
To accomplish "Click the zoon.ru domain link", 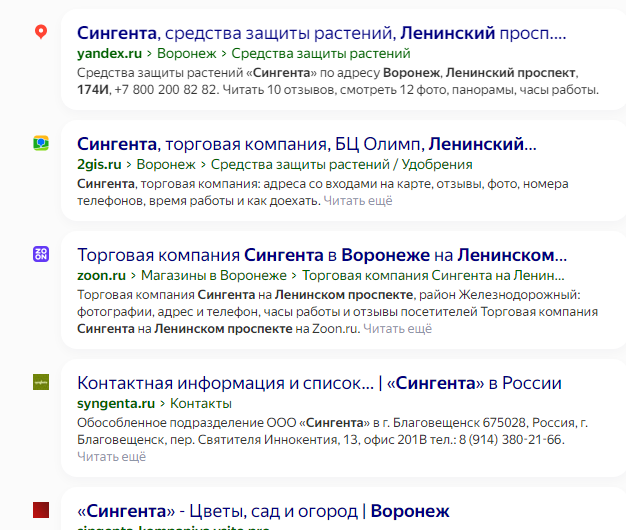I will click(101, 275).
